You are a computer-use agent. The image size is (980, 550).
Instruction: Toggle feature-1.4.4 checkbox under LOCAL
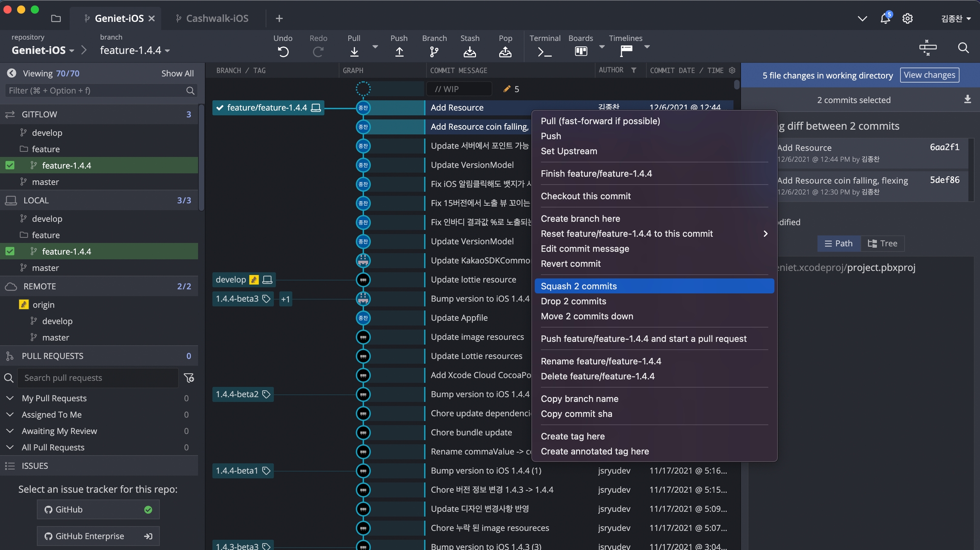[x=10, y=251]
